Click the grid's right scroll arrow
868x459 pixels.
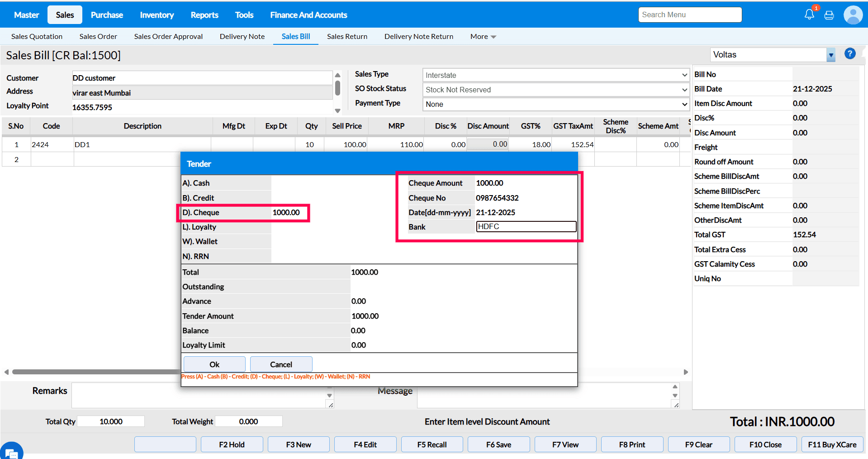click(x=686, y=372)
